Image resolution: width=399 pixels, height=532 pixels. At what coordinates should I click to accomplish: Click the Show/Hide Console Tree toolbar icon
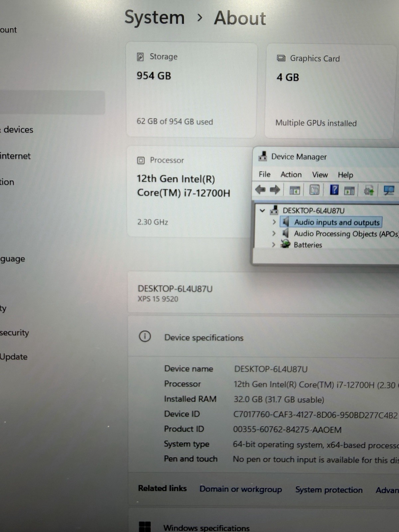click(295, 191)
